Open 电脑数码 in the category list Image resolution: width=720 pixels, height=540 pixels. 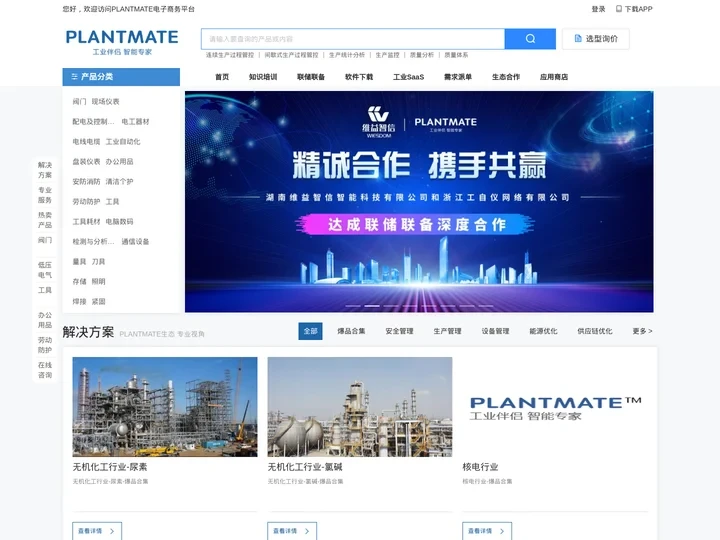[119, 221]
